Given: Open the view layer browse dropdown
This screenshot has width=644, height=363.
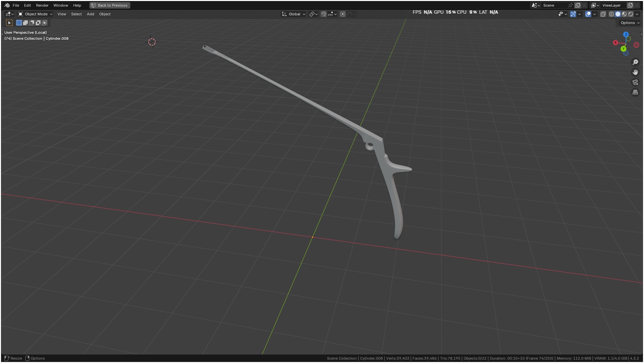Looking at the screenshot, I should 595,5.
